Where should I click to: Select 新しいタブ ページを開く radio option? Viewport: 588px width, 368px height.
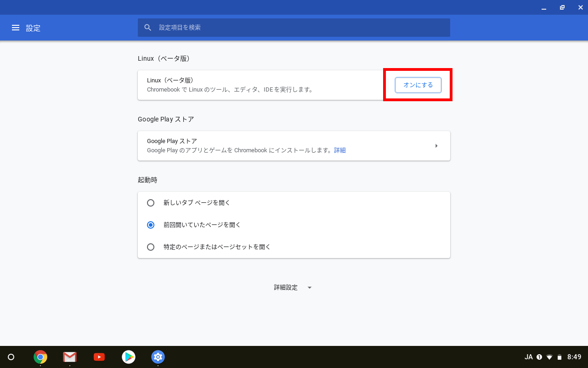(151, 203)
